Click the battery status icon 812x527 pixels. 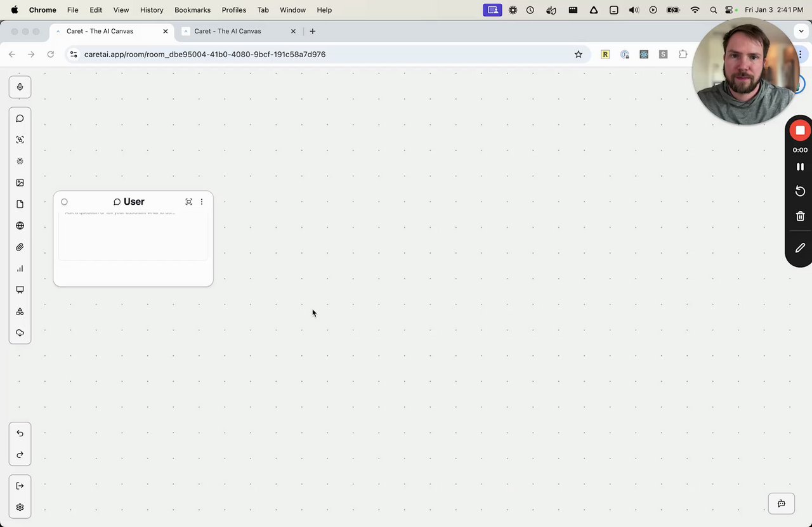pyautogui.click(x=674, y=10)
